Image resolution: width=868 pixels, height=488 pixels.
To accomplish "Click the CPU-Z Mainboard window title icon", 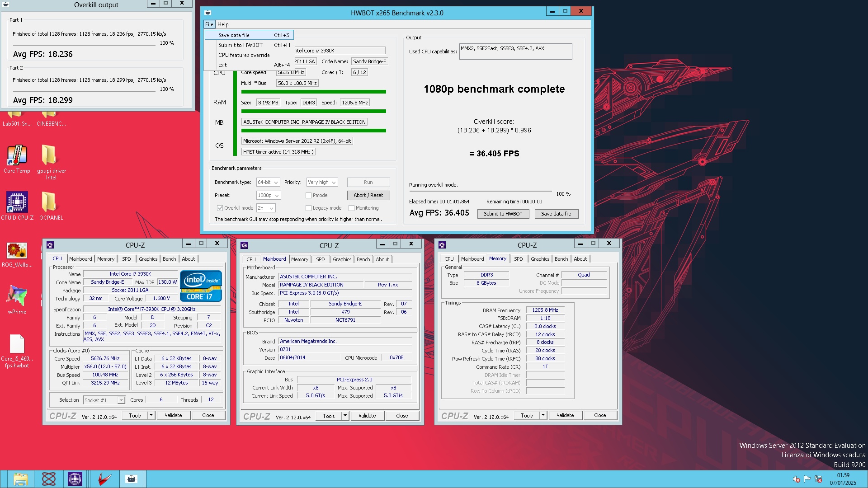I will [244, 245].
